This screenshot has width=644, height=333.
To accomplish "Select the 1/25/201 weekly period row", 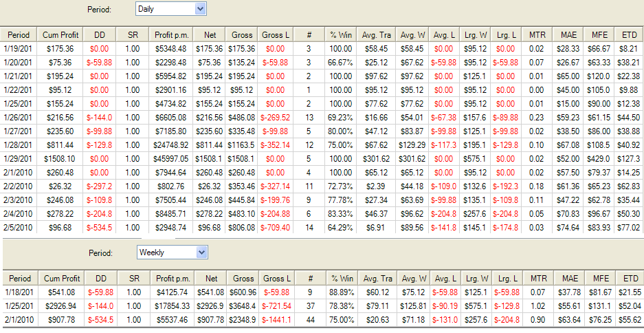I will pyautogui.click(x=323, y=306).
